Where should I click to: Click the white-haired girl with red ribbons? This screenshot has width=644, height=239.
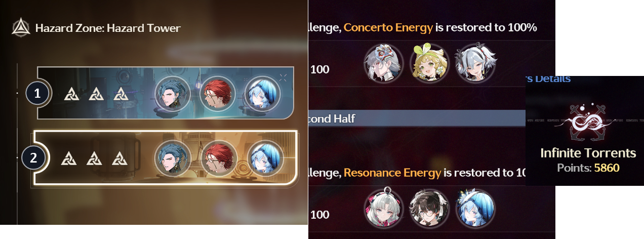(383, 208)
